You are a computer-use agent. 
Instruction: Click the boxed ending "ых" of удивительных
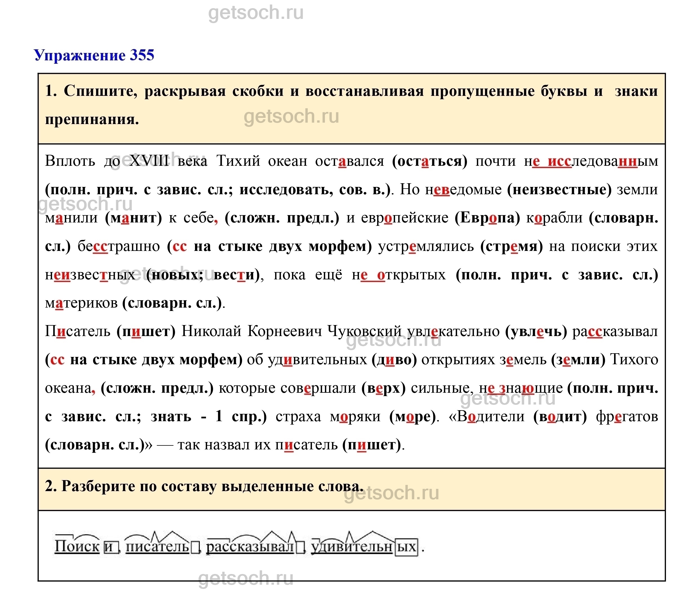coord(406,547)
